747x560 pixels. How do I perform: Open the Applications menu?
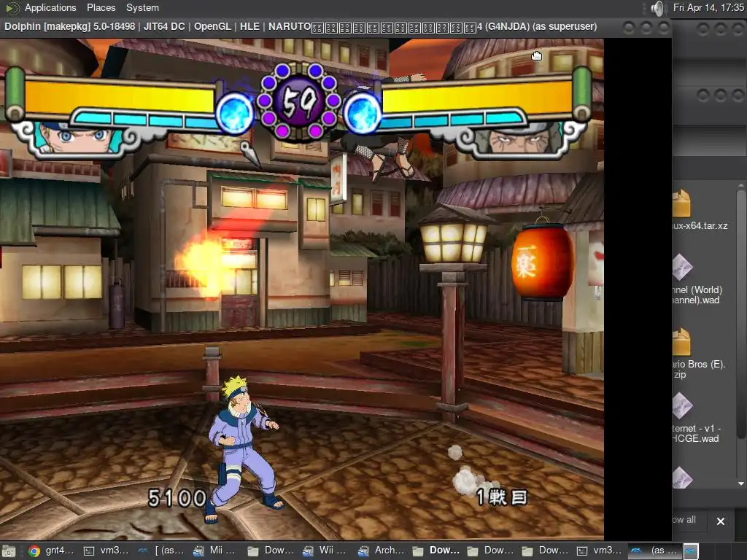coord(50,7)
